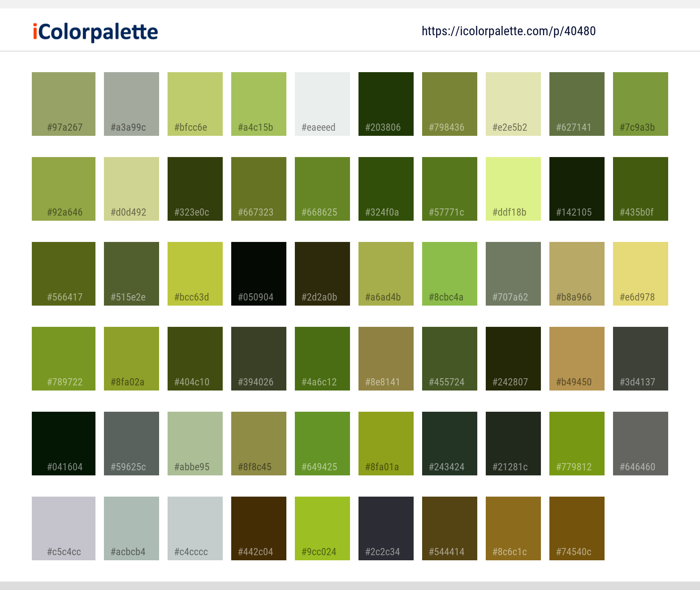Image resolution: width=700 pixels, height=590 pixels.
Task: Select the #566417 swatch
Action: (64, 274)
